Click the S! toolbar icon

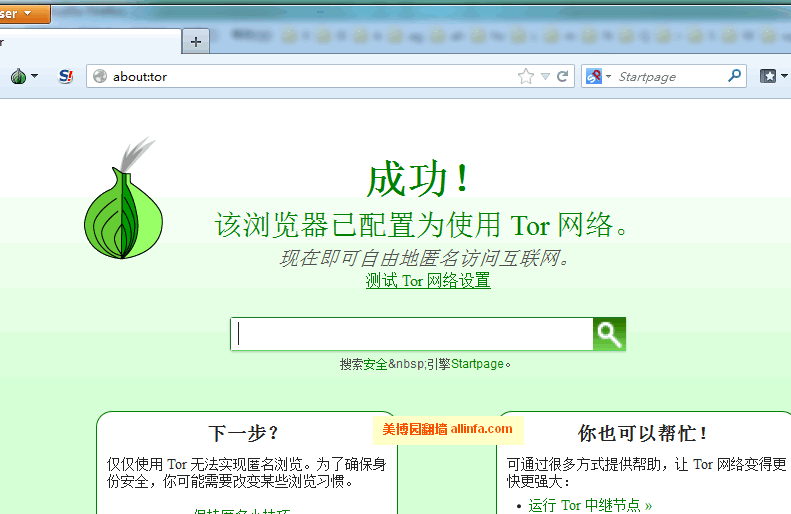point(66,77)
